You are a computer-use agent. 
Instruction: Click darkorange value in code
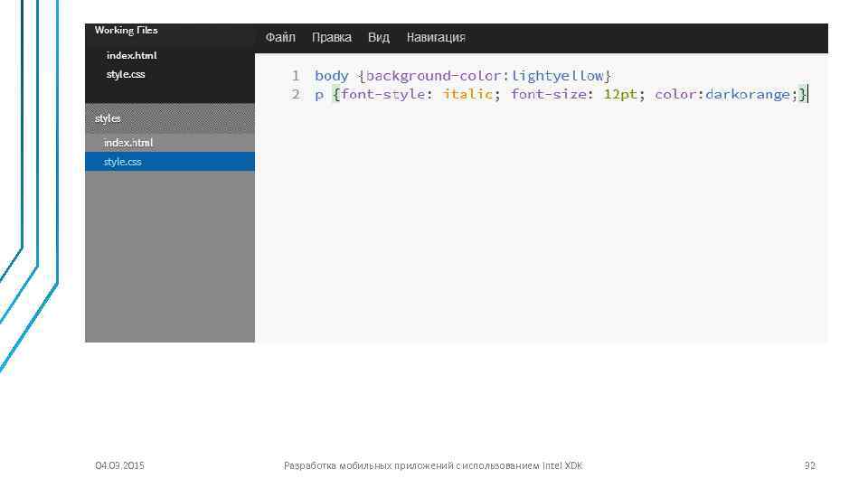click(748, 95)
